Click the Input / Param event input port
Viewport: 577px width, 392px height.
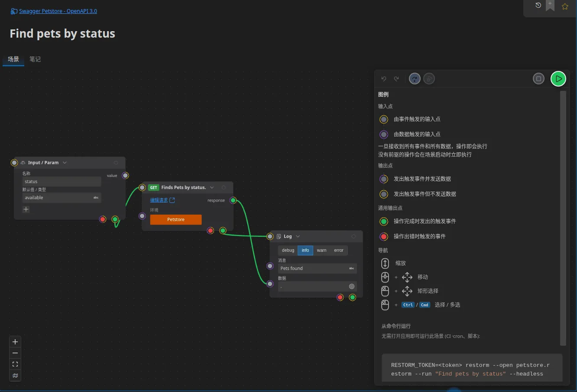(x=14, y=163)
